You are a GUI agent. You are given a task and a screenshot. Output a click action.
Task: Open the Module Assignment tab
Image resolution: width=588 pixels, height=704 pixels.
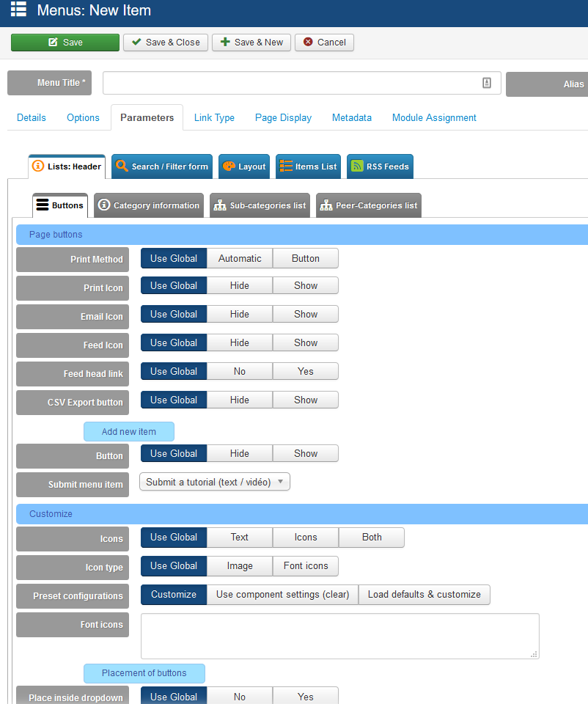434,117
